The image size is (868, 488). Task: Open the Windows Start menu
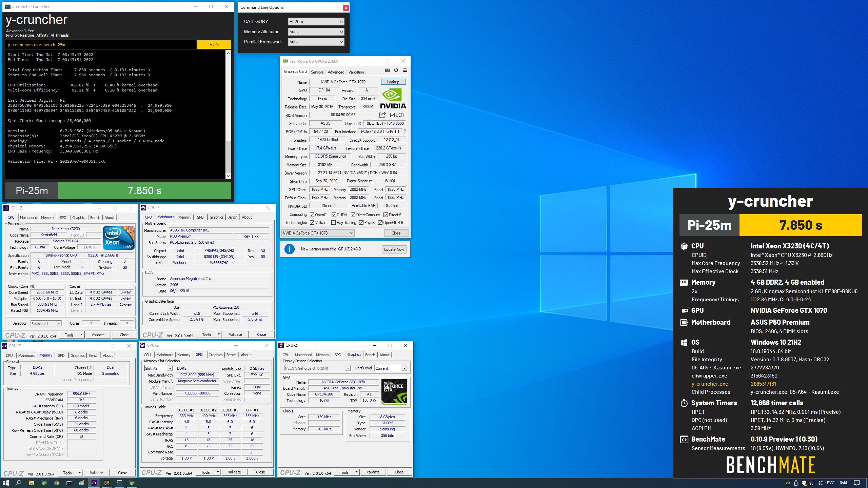coord(6,483)
